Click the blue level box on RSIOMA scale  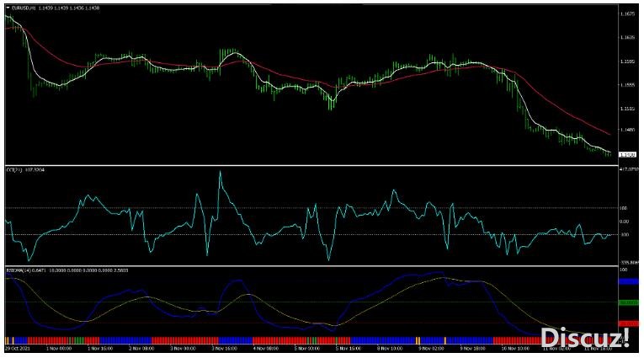(628, 281)
